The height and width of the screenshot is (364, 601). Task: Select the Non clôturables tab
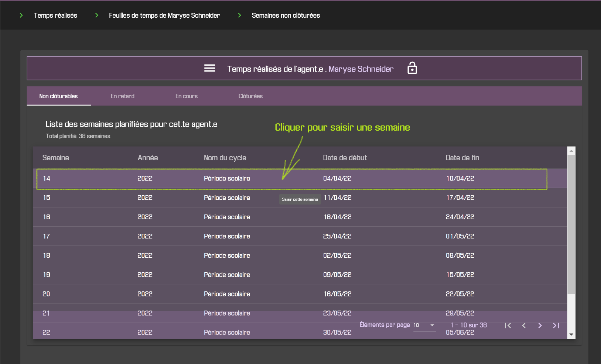coord(59,96)
